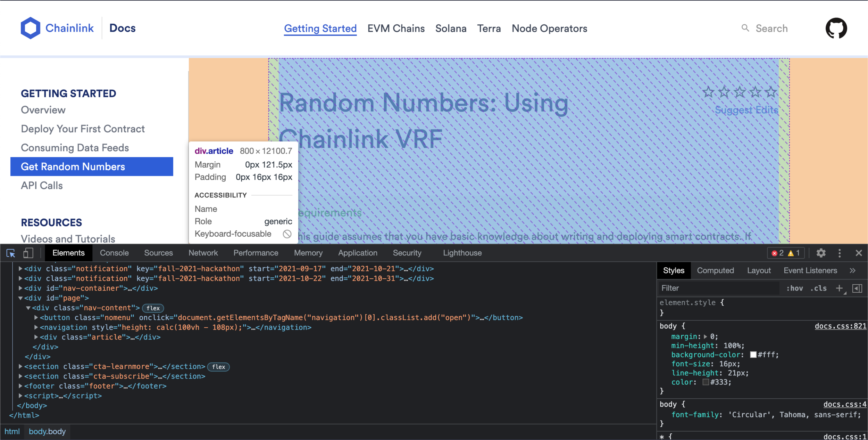Click the yellow warnings count badge
The width and height of the screenshot is (868, 440).
tap(794, 253)
